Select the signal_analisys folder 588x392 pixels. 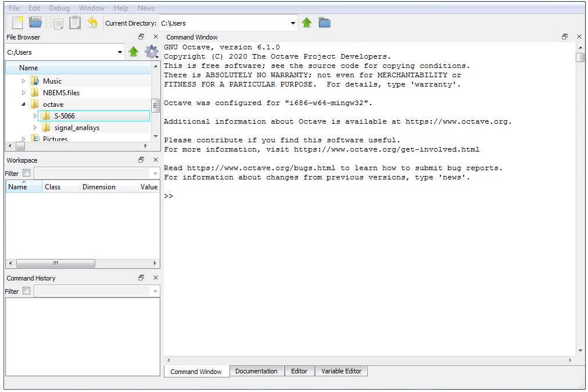point(77,128)
